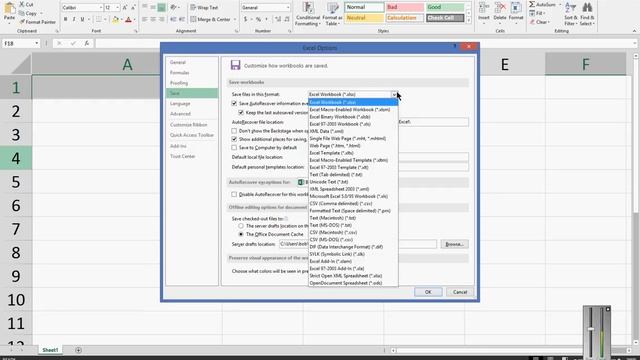Apply the Neutral cell style
Viewport: 640px width, 360px height.
pos(364,18)
